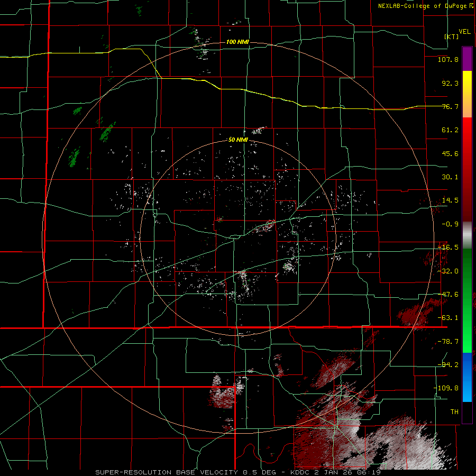Click the 92.3 velocity scale value
This screenshot has height=476, width=476.
tap(450, 83)
